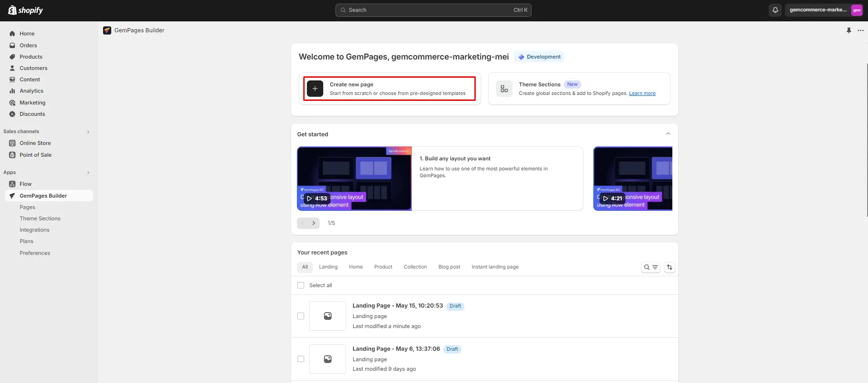This screenshot has height=383, width=868.
Task: Open Theme Sections in the sidebar
Action: pyautogui.click(x=40, y=219)
